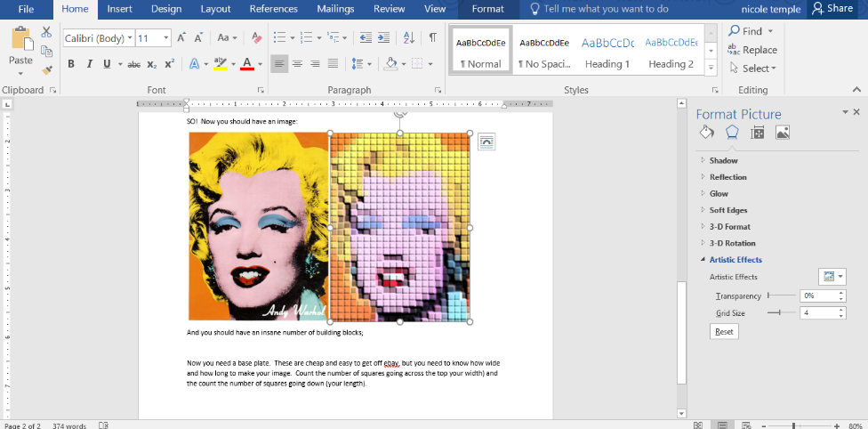
Task: Open the Picture tab icon
Action: pyautogui.click(x=783, y=132)
